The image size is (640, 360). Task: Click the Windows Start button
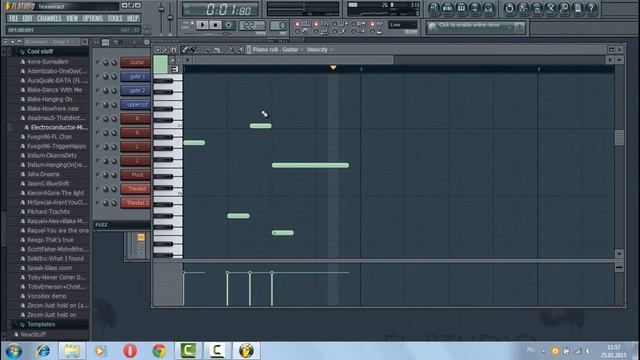click(x=13, y=351)
